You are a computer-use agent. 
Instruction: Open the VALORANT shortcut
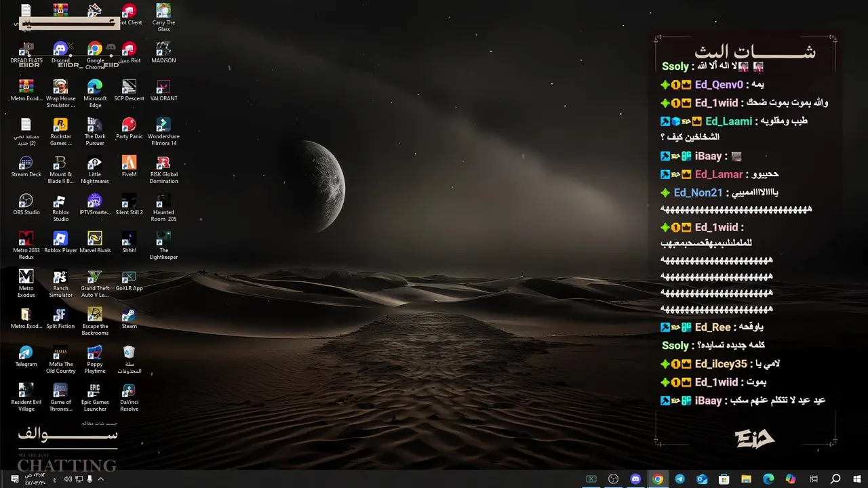pos(163,90)
